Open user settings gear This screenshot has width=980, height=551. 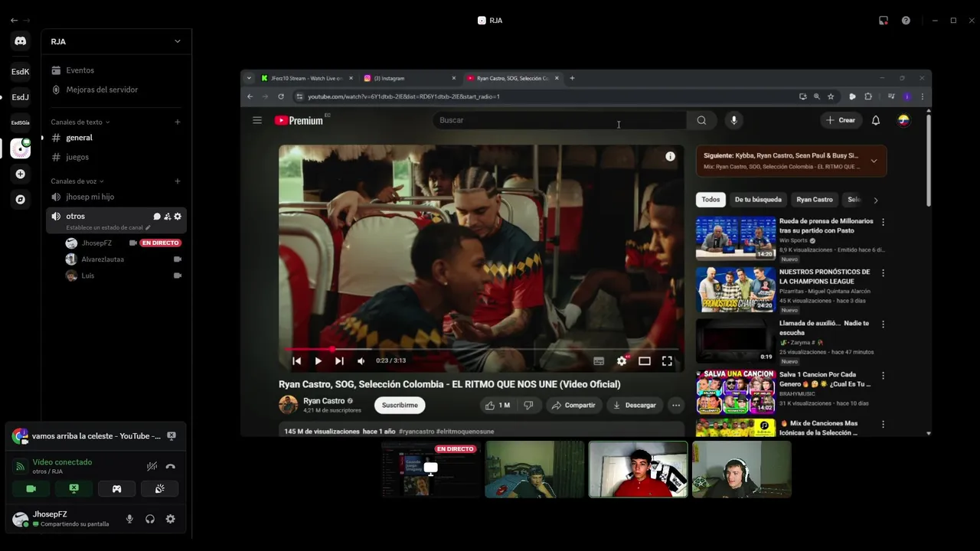pos(171,519)
